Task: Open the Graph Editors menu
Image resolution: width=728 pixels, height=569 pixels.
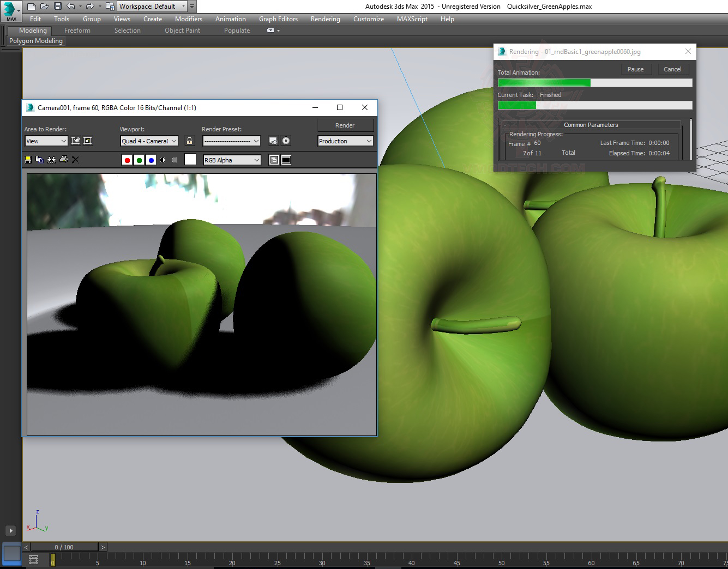Action: click(278, 19)
